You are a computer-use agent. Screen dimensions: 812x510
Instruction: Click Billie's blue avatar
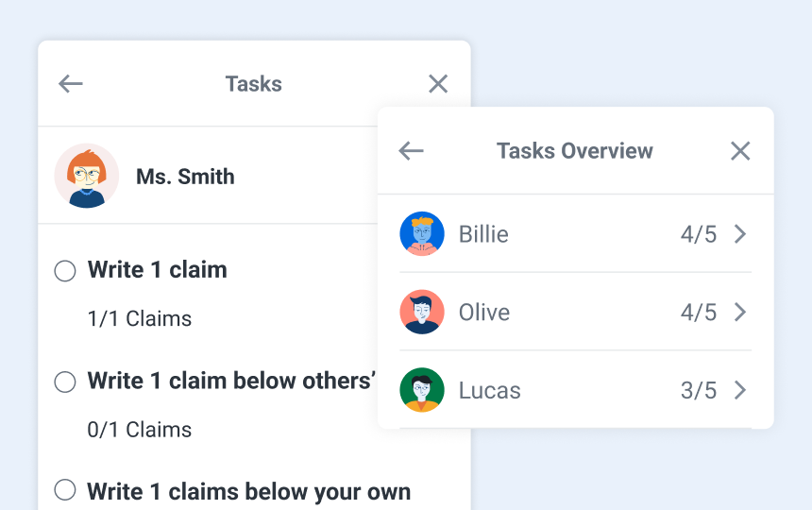pos(422,233)
